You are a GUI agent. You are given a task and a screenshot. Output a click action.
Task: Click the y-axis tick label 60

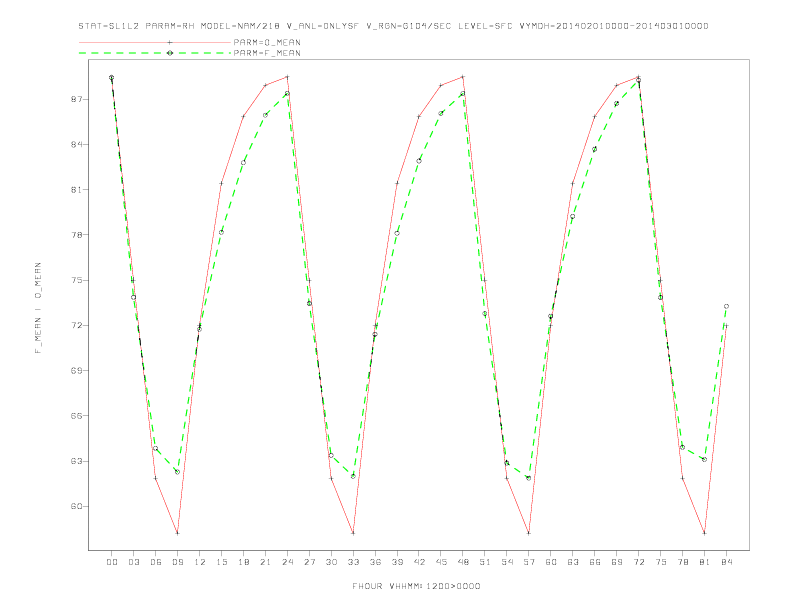point(76,506)
